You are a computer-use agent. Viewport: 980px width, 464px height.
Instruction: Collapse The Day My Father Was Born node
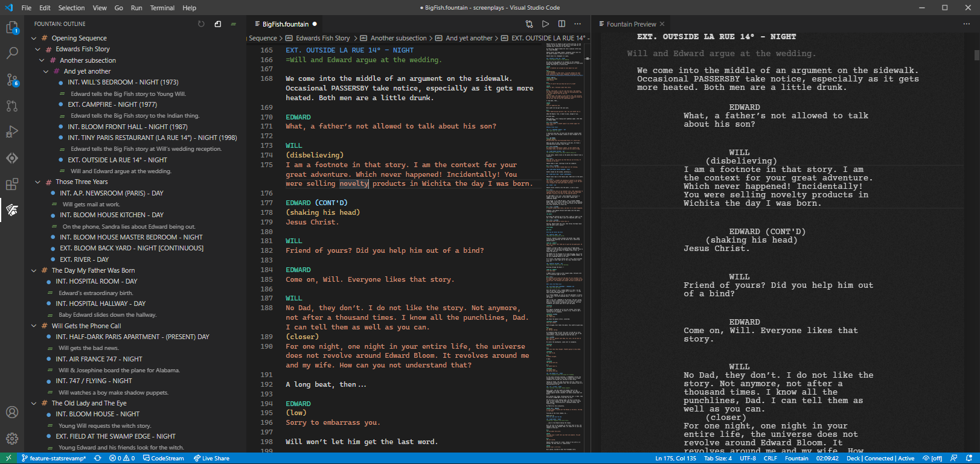pyautogui.click(x=34, y=270)
